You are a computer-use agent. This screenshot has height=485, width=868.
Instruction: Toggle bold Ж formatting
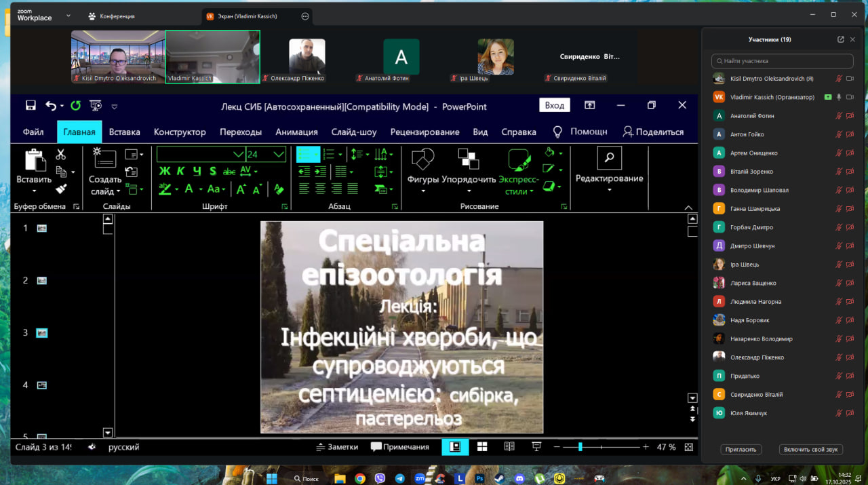pos(165,172)
